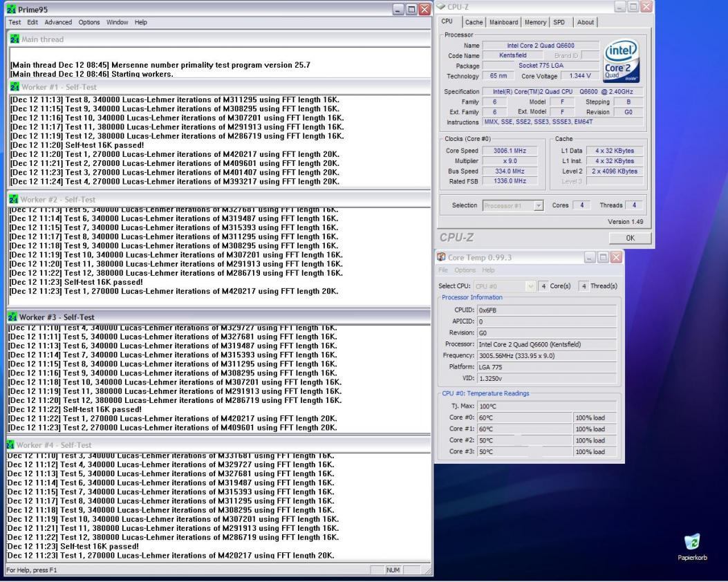Click the Prime95 title bar icon
Image resolution: width=728 pixels, height=582 pixels.
click(x=11, y=9)
